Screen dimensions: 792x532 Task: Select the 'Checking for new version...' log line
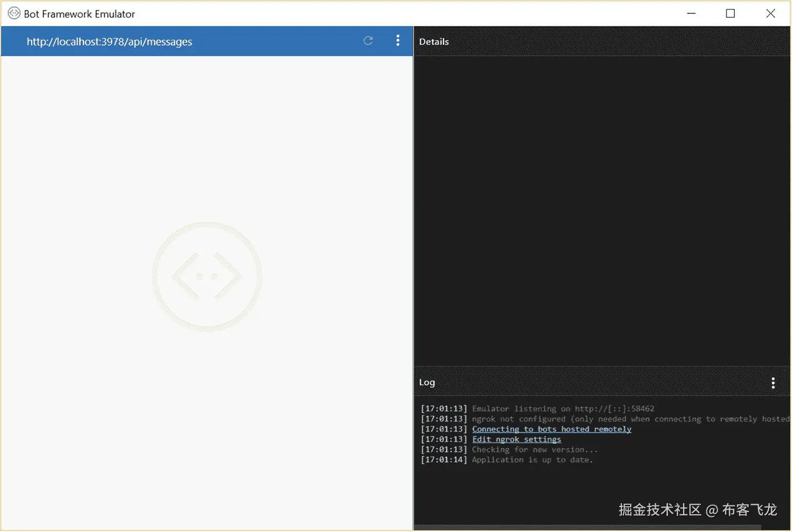point(509,450)
